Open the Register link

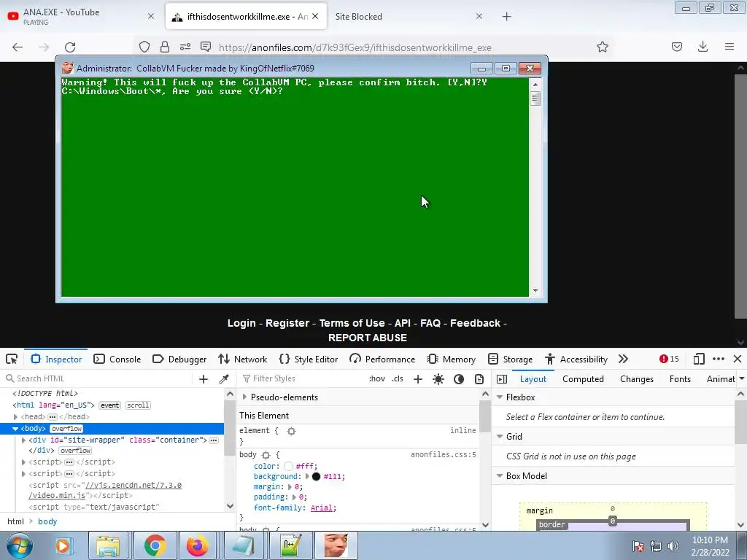287,323
